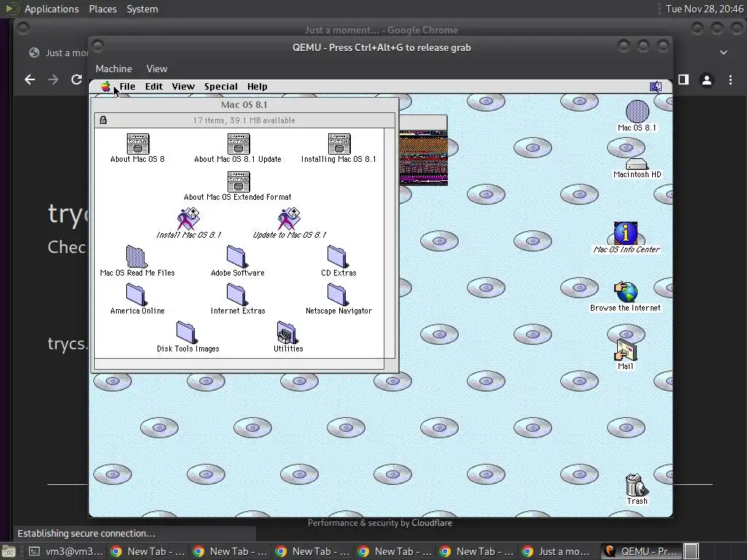Open the QEMU Machine menu
747x560 pixels.
pyautogui.click(x=114, y=69)
